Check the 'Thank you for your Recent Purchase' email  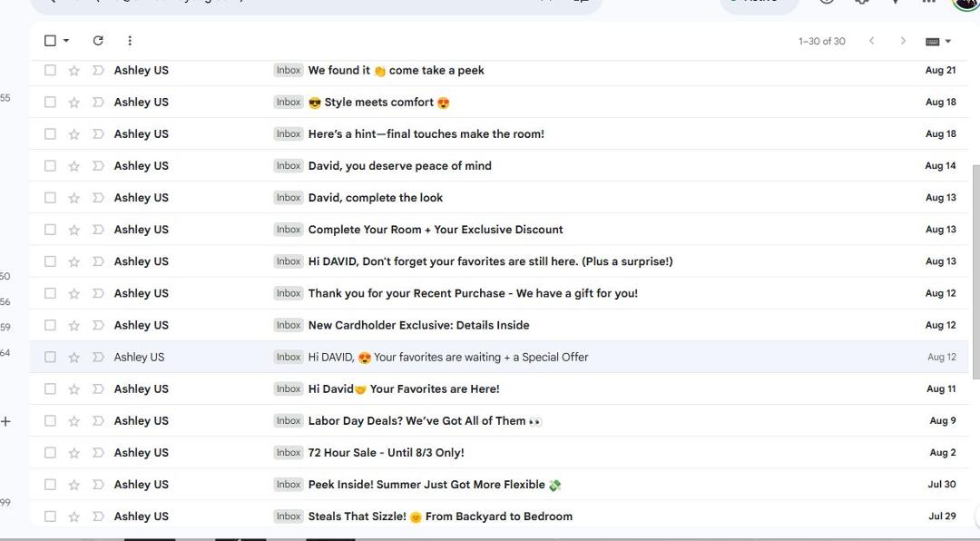coord(50,294)
